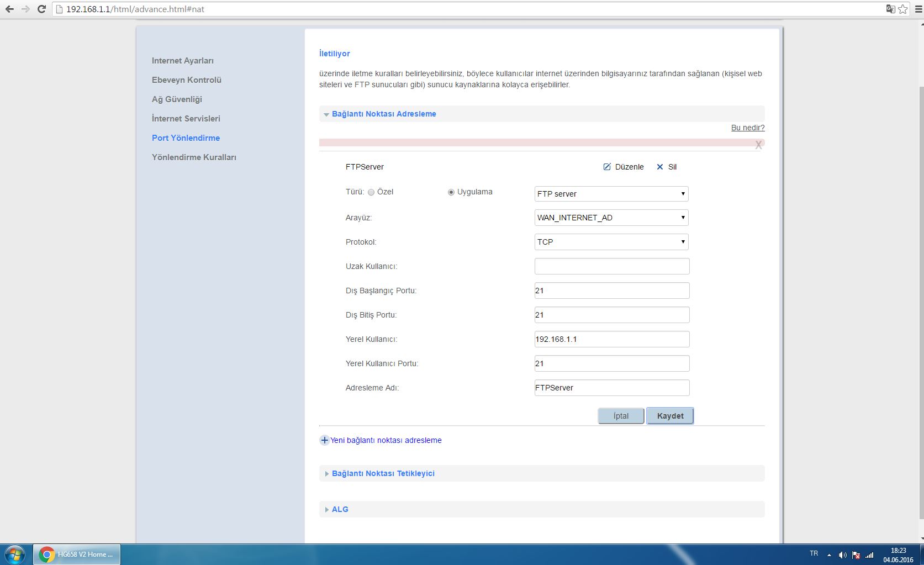Bookmark page with the star icon
The width and height of the screenshot is (924, 565).
[x=902, y=9]
